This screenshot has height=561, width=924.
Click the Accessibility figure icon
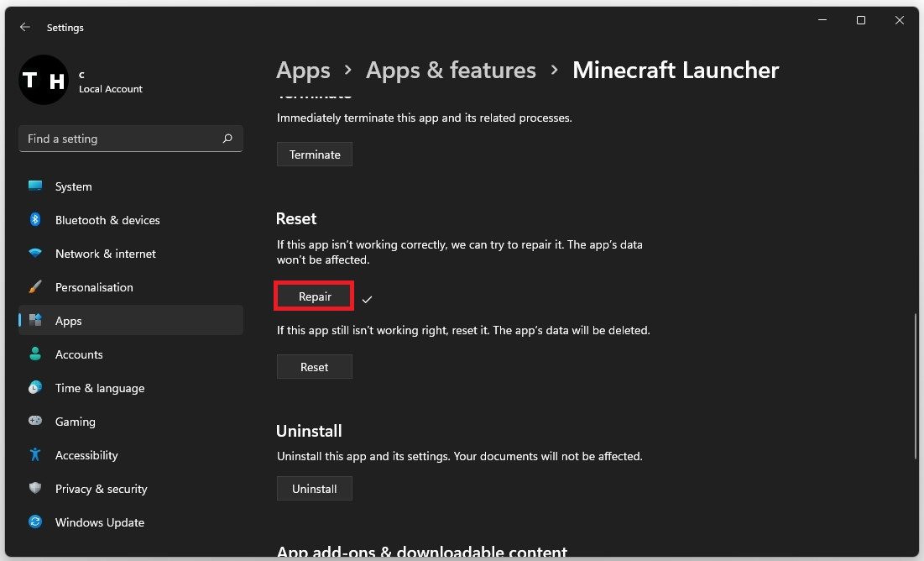click(x=35, y=455)
